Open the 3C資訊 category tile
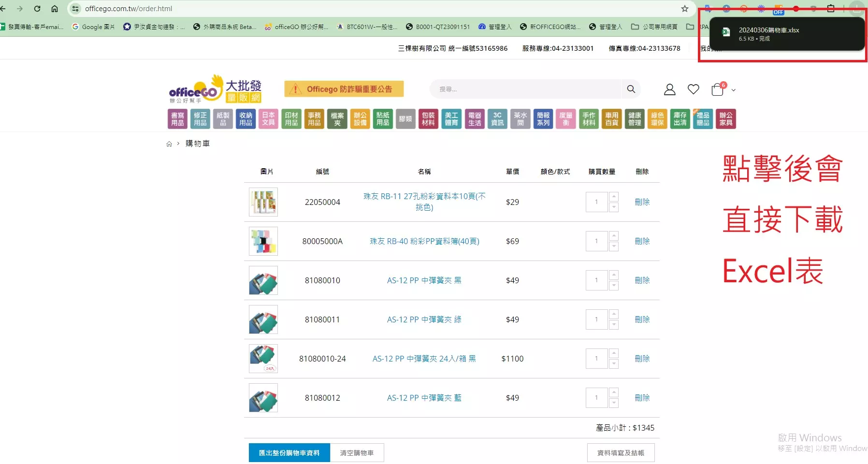 (x=497, y=119)
